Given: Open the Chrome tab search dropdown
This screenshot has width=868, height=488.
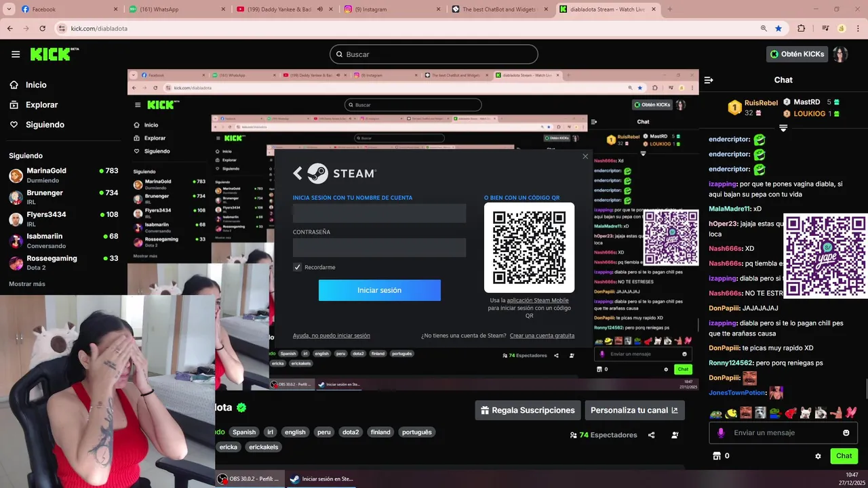Looking at the screenshot, I should [7, 9].
